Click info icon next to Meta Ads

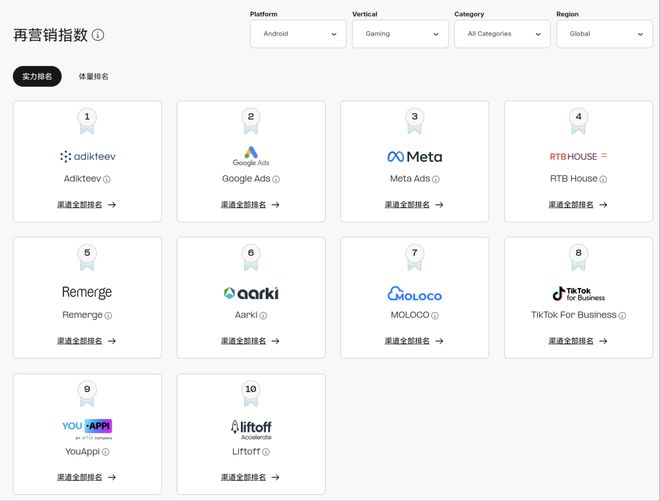(x=435, y=180)
